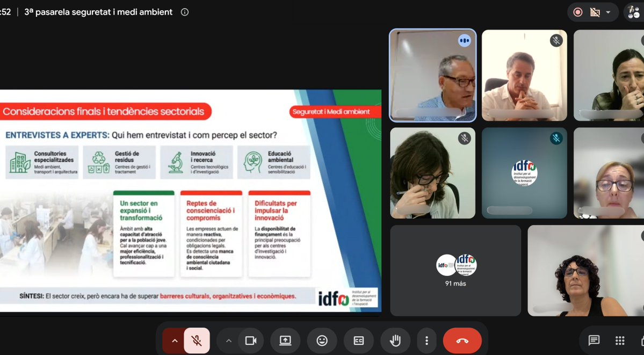Click the meeting title '3ª pasarela seguretat i medi ambient'

tap(99, 12)
